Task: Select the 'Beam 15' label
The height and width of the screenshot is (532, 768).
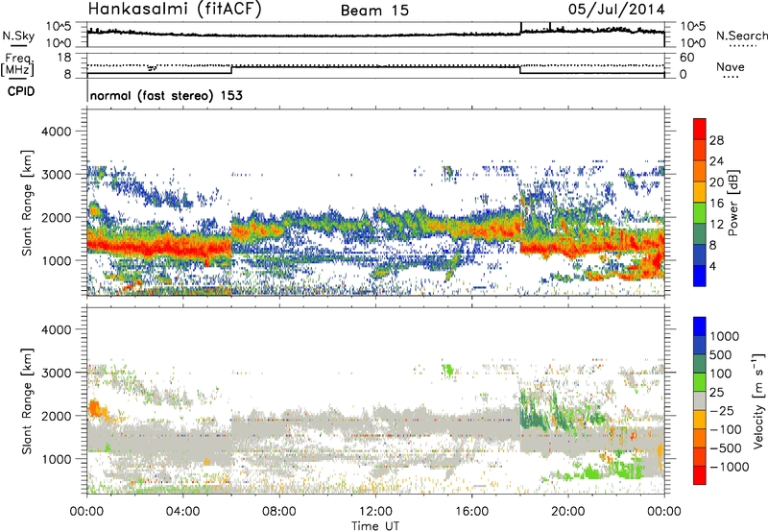Action: point(374,11)
